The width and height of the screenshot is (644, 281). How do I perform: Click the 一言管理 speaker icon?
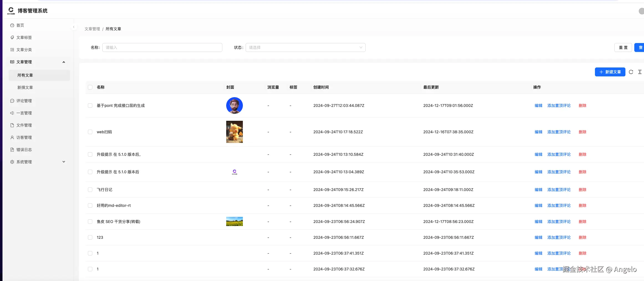coord(12,113)
